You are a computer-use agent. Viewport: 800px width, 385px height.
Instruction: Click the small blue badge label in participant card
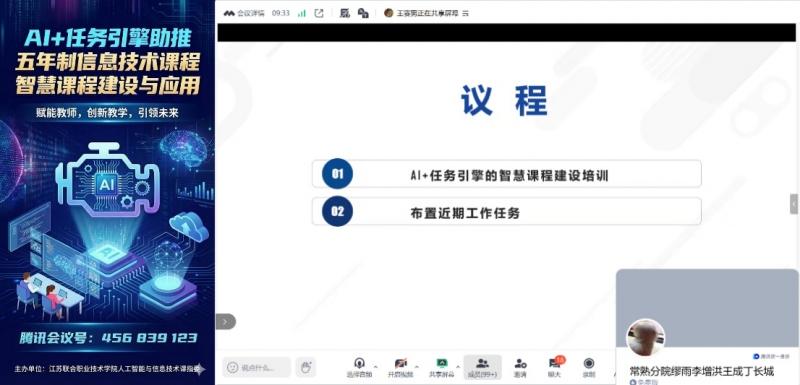pyautogui.click(x=771, y=356)
